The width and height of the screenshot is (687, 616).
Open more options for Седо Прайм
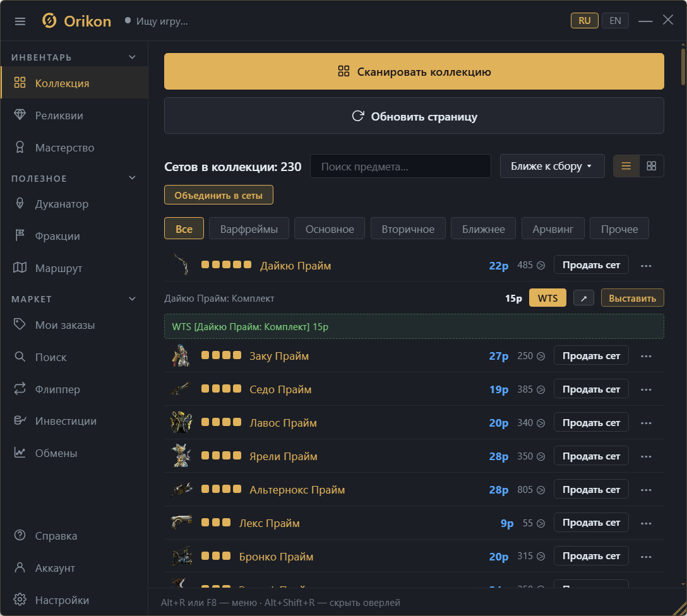646,389
